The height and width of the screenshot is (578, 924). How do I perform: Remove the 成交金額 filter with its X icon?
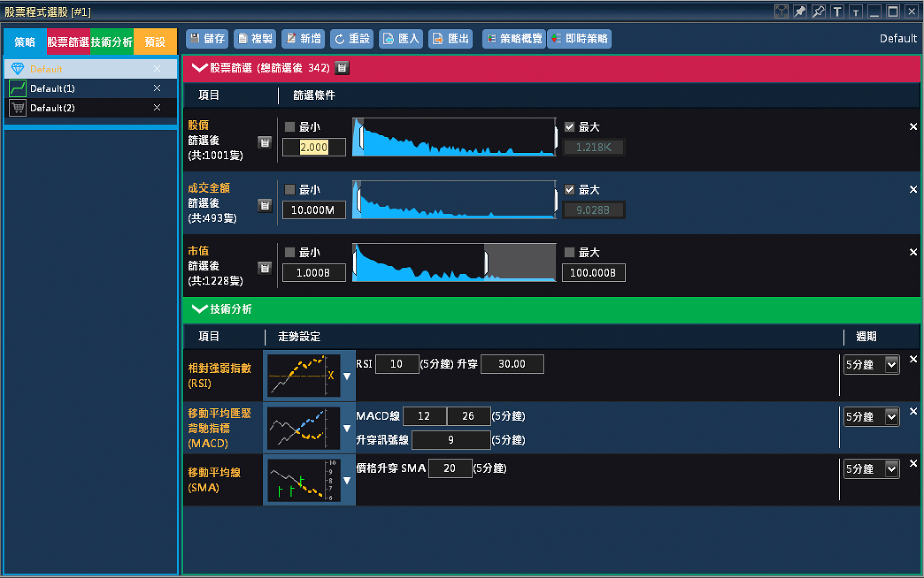coord(913,189)
